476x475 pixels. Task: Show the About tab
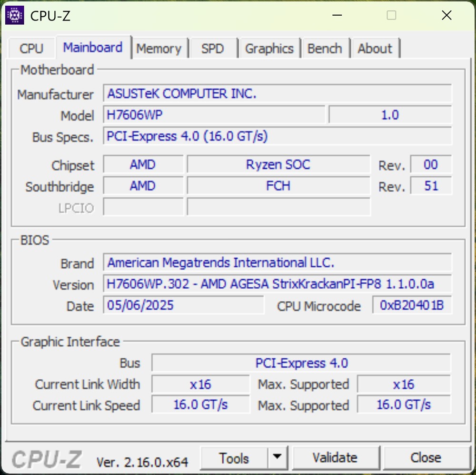[x=375, y=49]
